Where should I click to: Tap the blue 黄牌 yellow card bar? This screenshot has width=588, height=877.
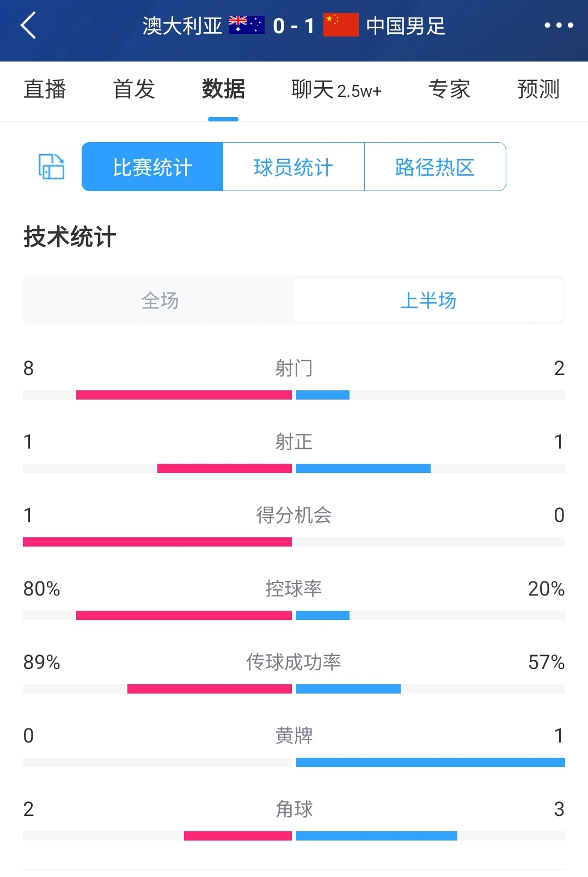coord(430,762)
